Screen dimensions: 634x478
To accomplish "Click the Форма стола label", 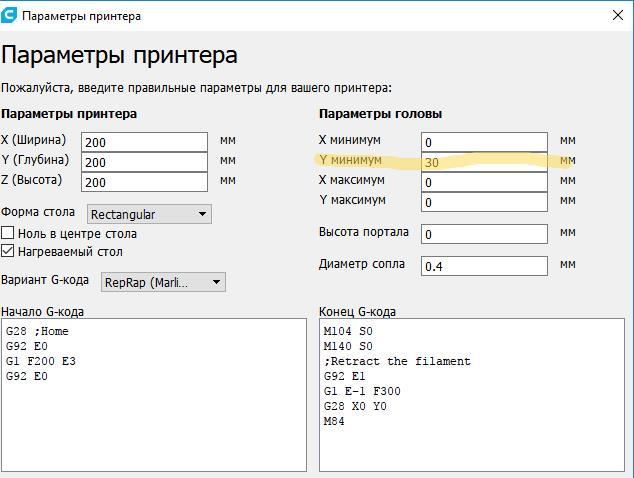I will tap(38, 212).
